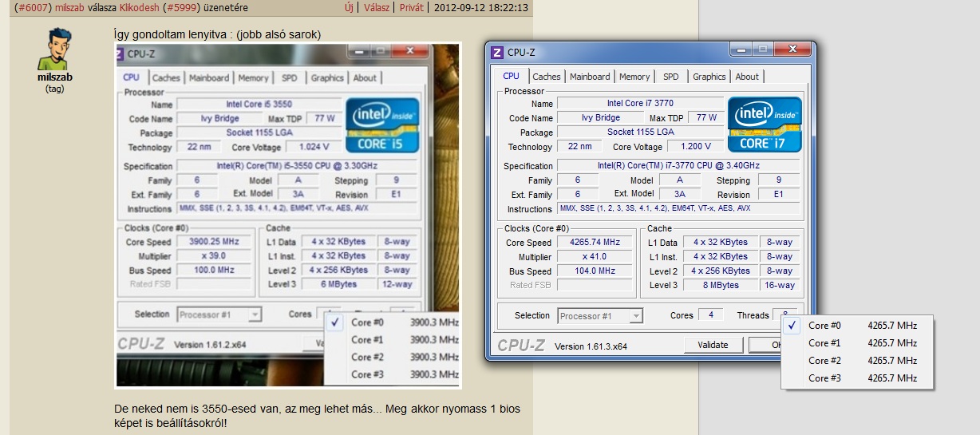Image resolution: width=980 pixels, height=435 pixels.
Task: Click the Revision value E1 in the i7 window
Action: click(x=778, y=195)
